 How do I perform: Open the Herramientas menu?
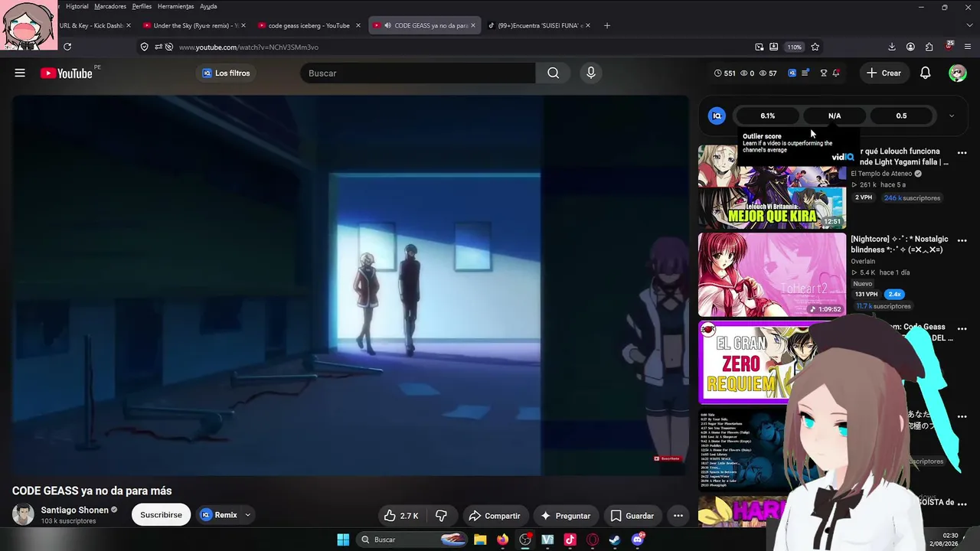click(x=175, y=6)
